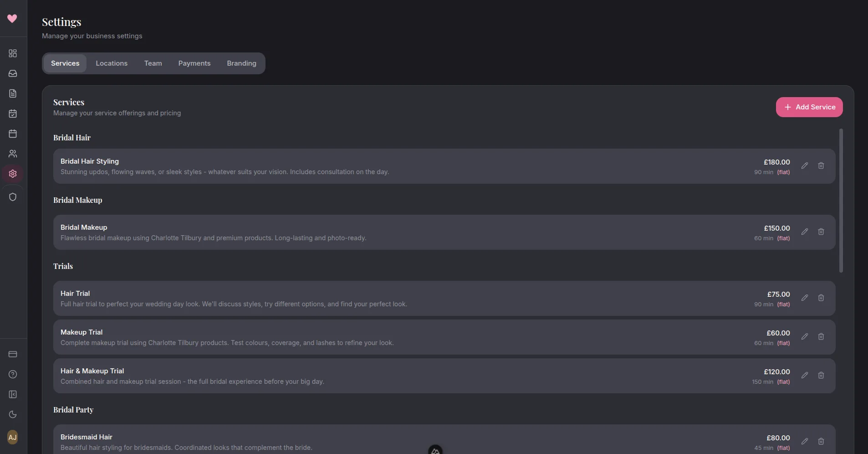Image resolution: width=868 pixels, height=454 pixels.
Task: Open the clients icon in the sidebar
Action: pyautogui.click(x=13, y=154)
